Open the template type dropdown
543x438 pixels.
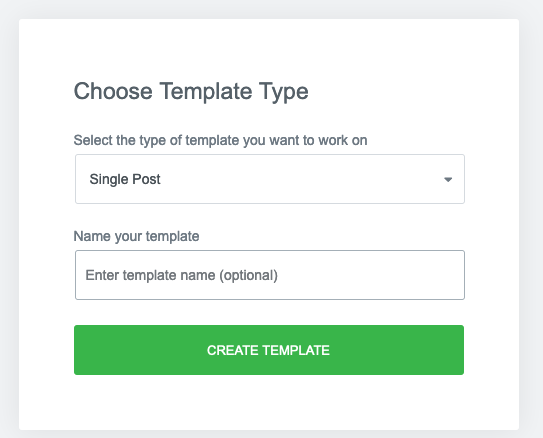270,179
